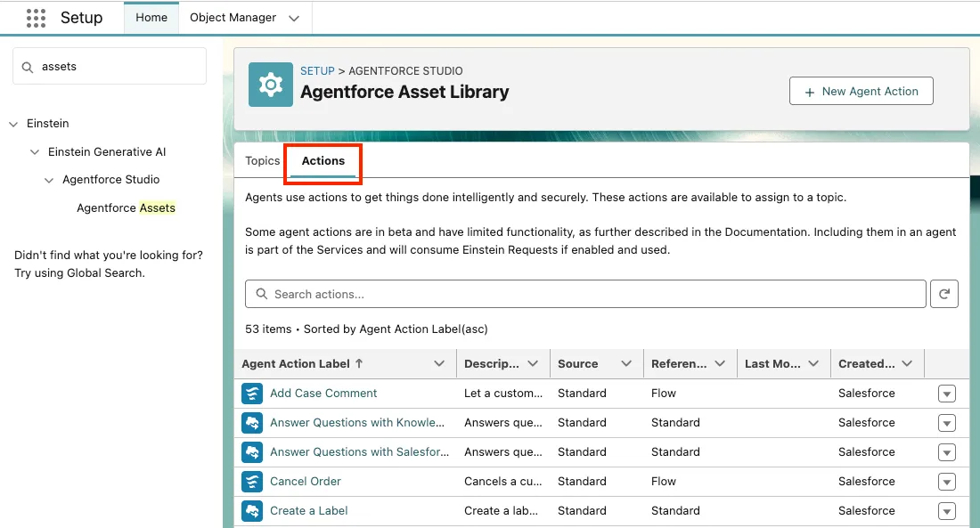Click the Create a Label action icon
The width and height of the screenshot is (980, 528).
click(x=252, y=511)
